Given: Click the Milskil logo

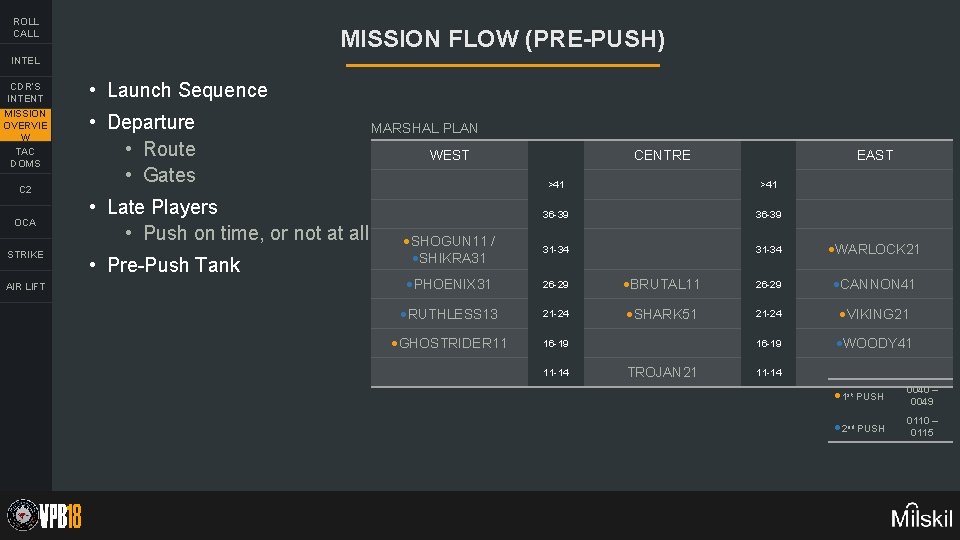Looking at the screenshot, I should (x=922, y=516).
